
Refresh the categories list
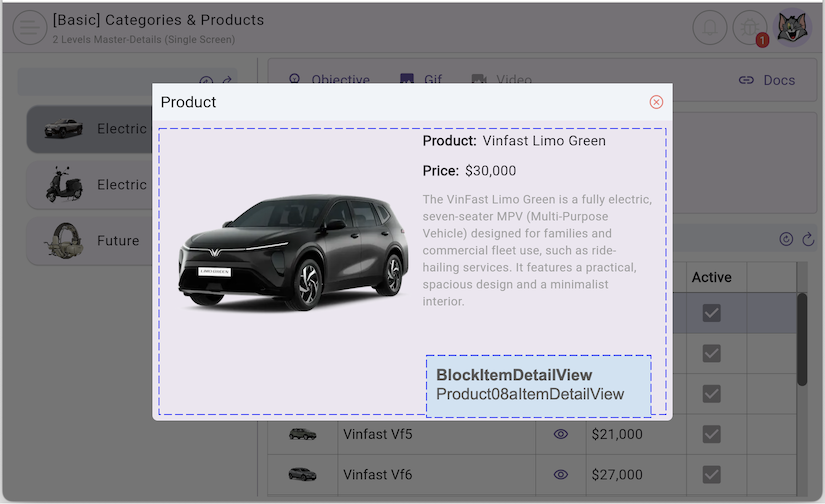click(227, 82)
